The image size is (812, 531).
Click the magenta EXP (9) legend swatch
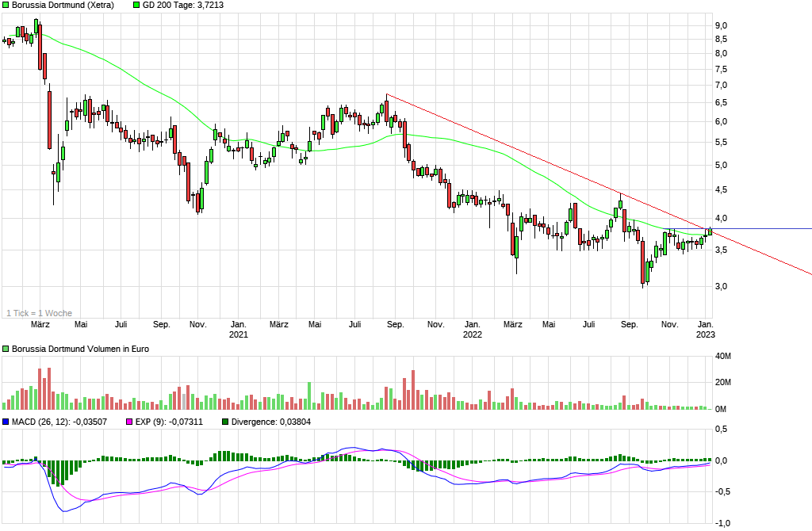pyautogui.click(x=129, y=422)
